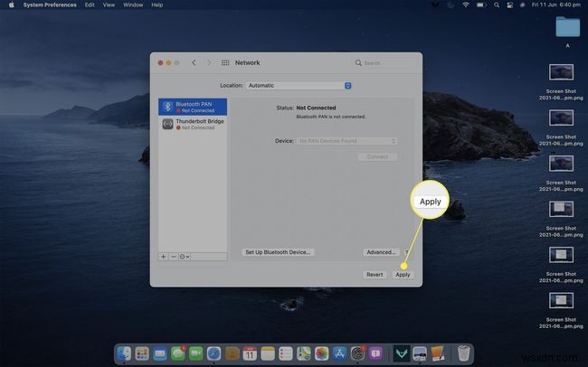Show all preferences grid icon
588x367 pixels.
[x=225, y=62]
